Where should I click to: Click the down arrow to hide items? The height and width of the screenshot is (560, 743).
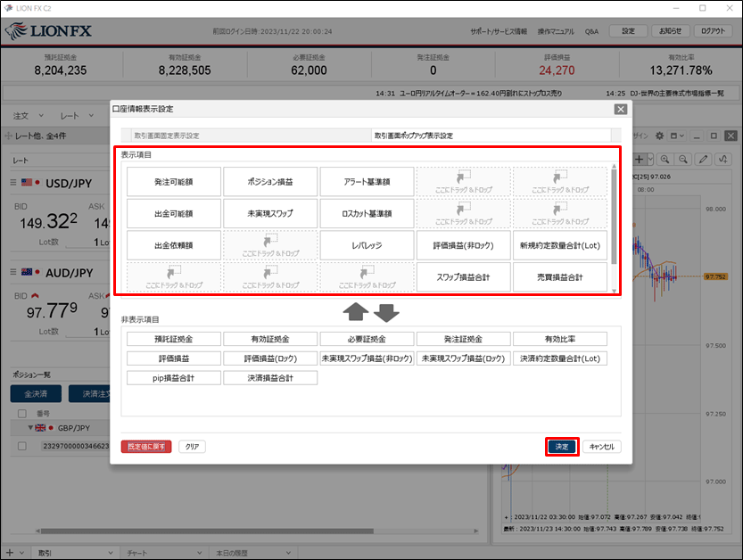pos(386,313)
